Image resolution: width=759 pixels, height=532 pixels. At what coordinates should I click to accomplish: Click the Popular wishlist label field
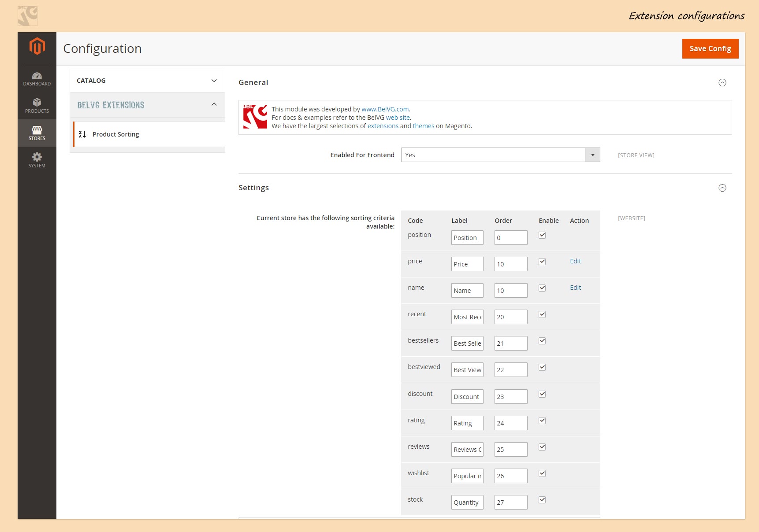[467, 476]
